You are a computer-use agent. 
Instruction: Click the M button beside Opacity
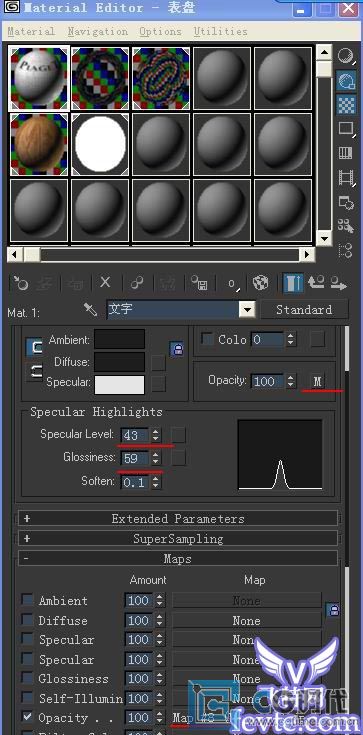pos(318,381)
